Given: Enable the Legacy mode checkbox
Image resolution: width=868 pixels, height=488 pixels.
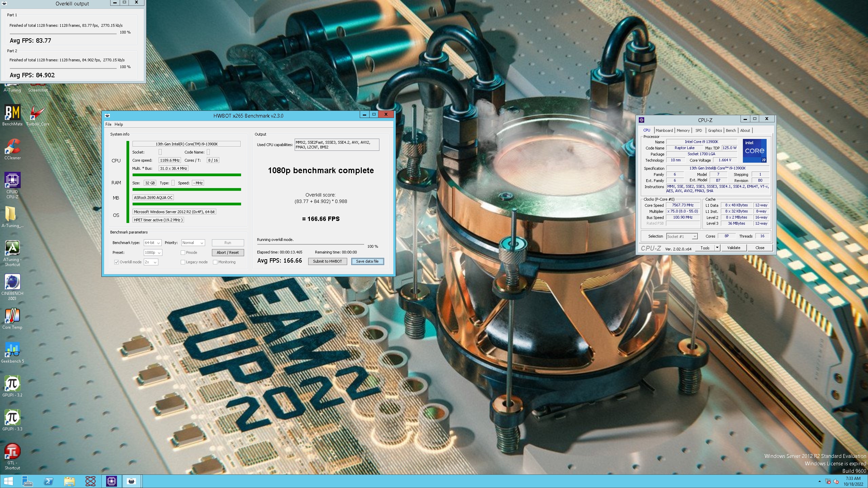Looking at the screenshot, I should [x=183, y=262].
